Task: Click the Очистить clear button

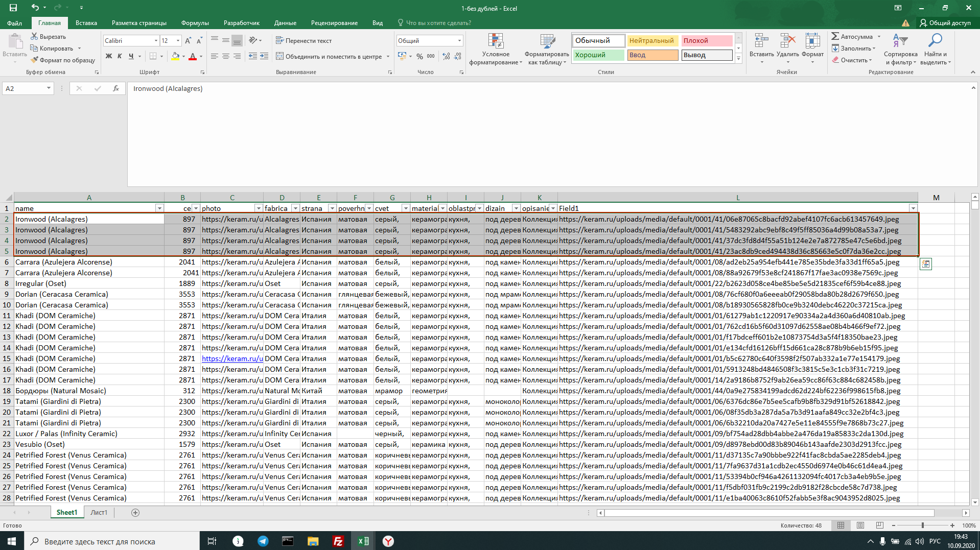Action: click(851, 60)
